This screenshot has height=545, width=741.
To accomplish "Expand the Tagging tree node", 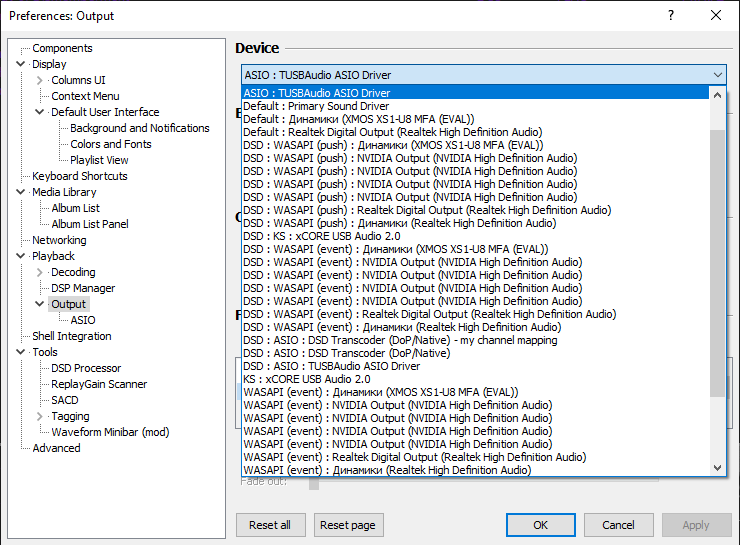I will click(40, 416).
